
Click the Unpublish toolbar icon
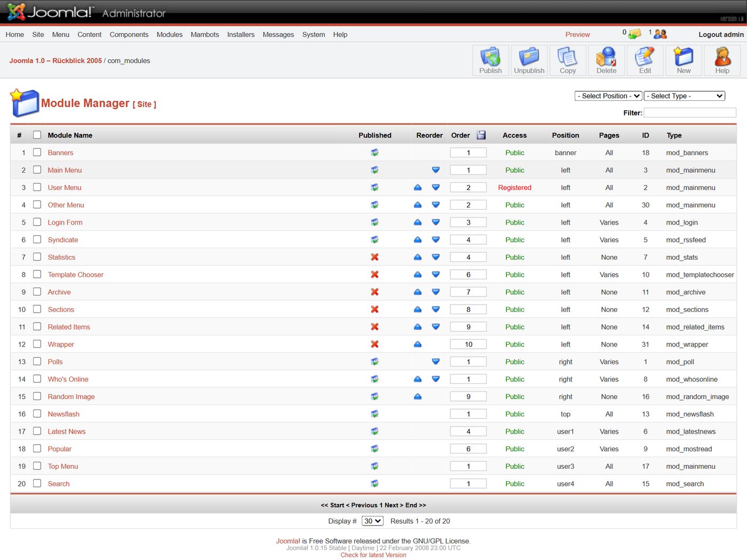click(529, 60)
